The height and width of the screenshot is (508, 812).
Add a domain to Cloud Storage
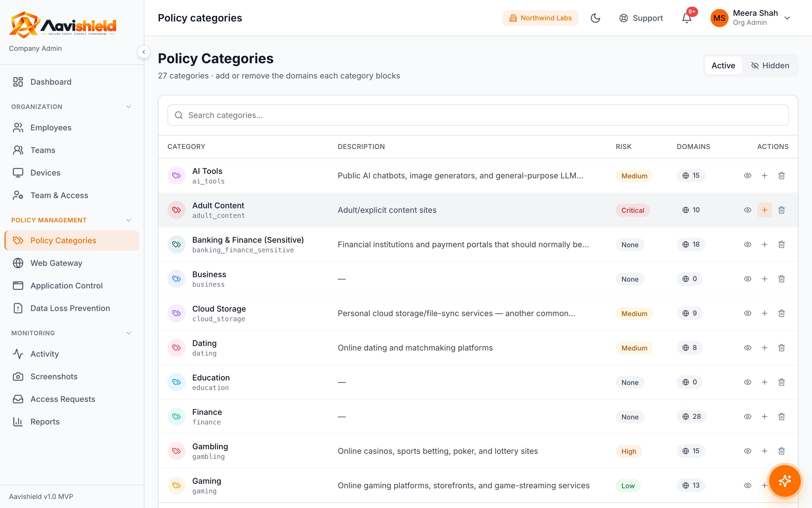(764, 313)
